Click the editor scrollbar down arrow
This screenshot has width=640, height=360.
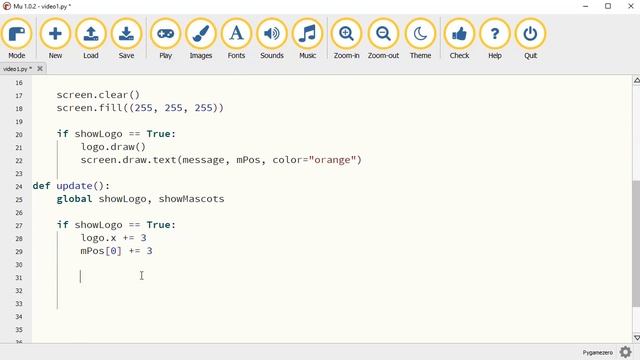pos(636,338)
